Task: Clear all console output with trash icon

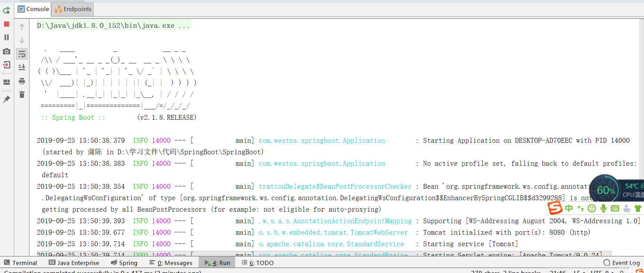Action: pyautogui.click(x=22, y=95)
